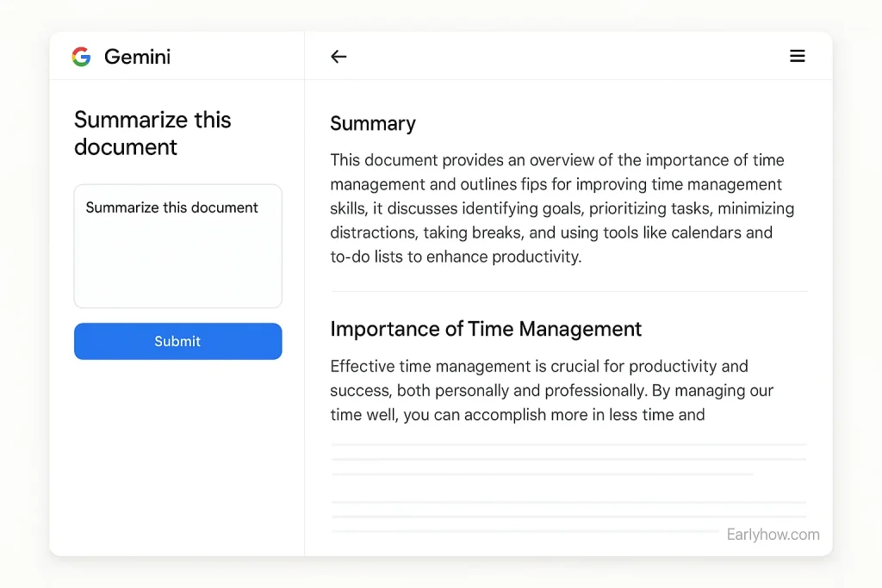Click the Summary section heading
The width and height of the screenshot is (882, 588).
(x=372, y=124)
